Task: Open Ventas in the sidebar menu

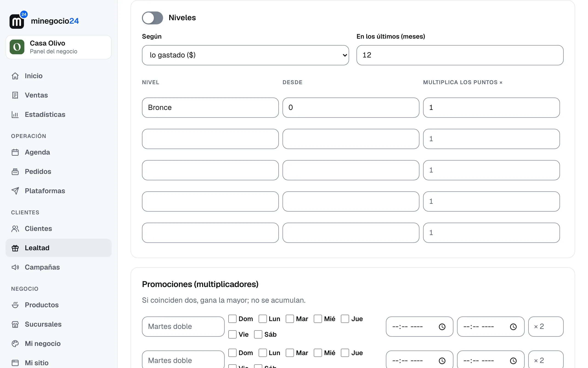Action: tap(58, 95)
